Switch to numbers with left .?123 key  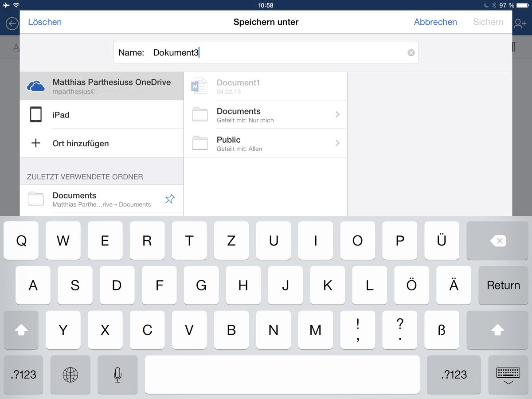23,375
